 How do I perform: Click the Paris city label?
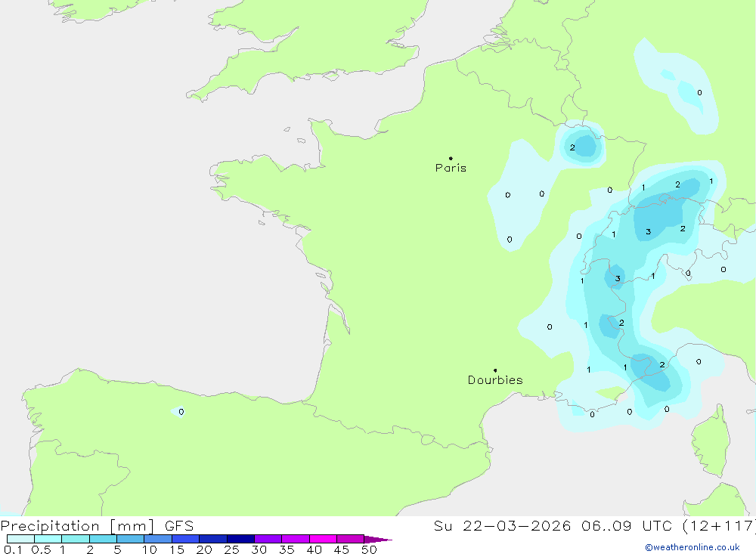point(451,168)
